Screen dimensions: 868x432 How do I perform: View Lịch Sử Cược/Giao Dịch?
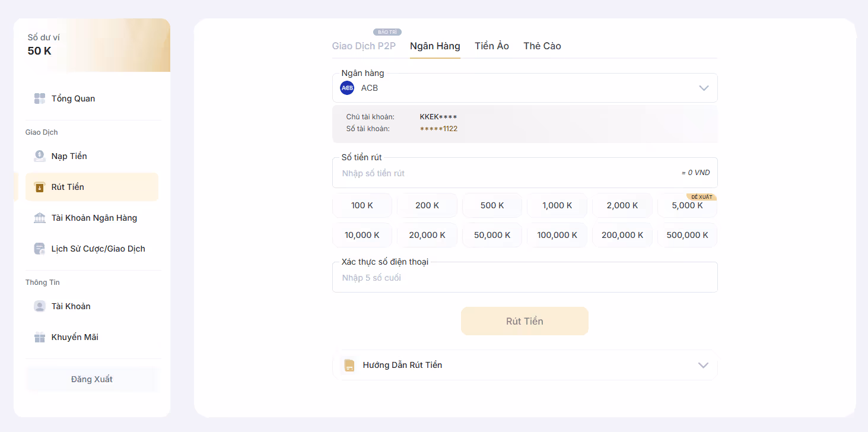[92, 249]
